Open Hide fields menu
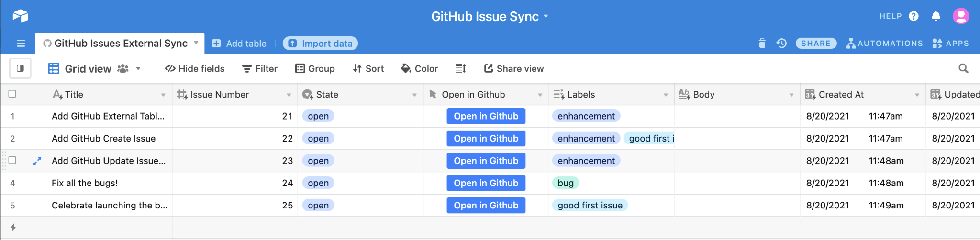 [x=195, y=68]
